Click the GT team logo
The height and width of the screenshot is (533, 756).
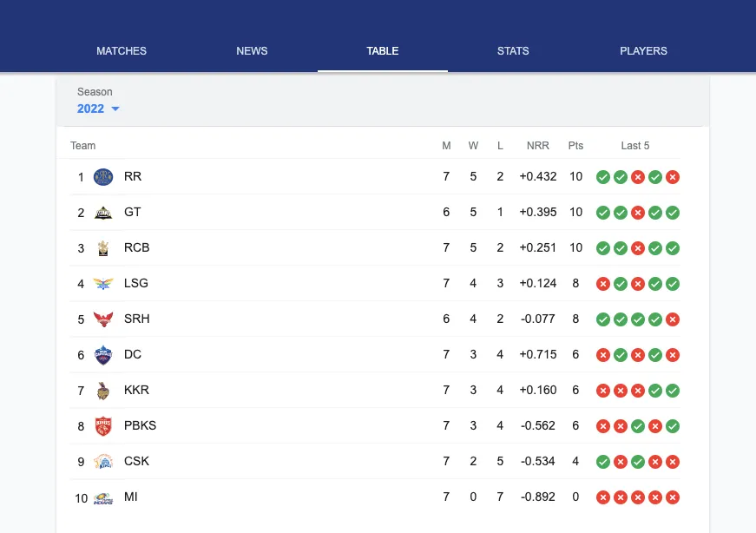click(103, 213)
